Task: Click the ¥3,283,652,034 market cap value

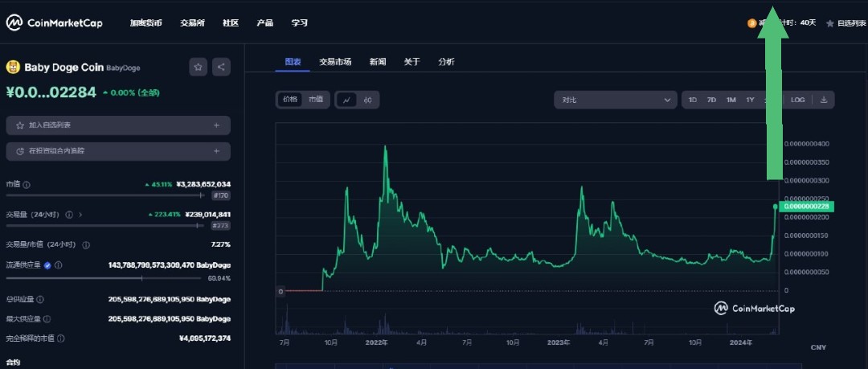Action: pos(203,185)
